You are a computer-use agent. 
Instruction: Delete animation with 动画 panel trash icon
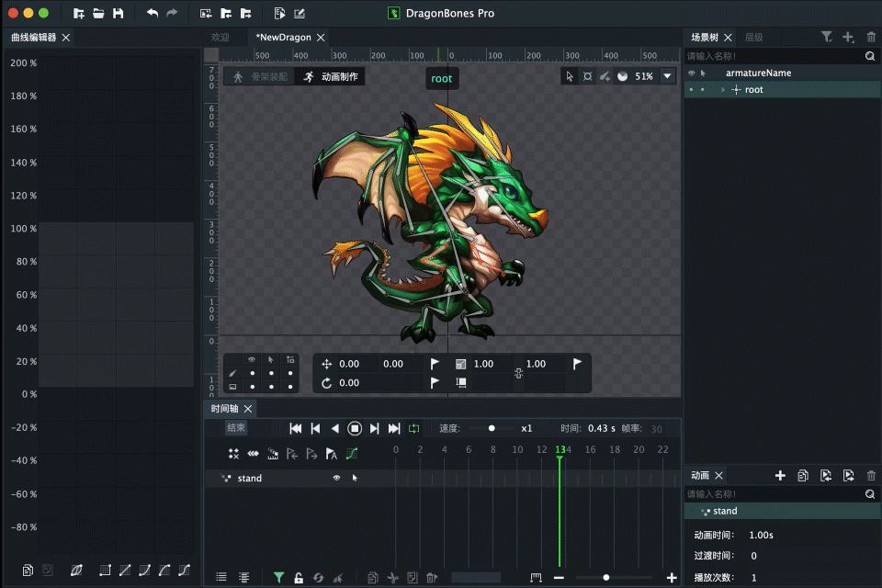coord(871,476)
